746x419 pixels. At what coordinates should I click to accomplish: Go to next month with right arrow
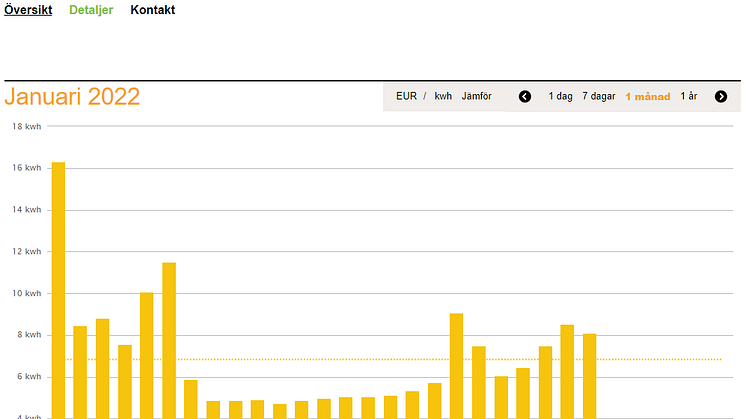click(x=721, y=97)
